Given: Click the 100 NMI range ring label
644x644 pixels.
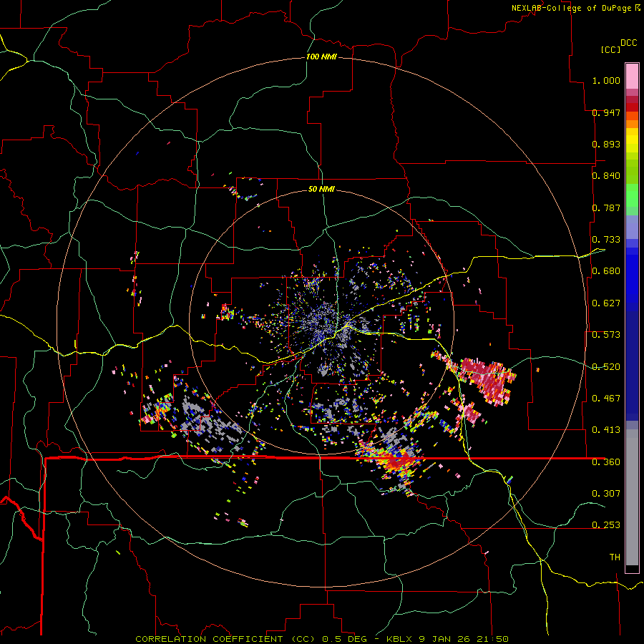Looking at the screenshot, I should pos(321,57).
